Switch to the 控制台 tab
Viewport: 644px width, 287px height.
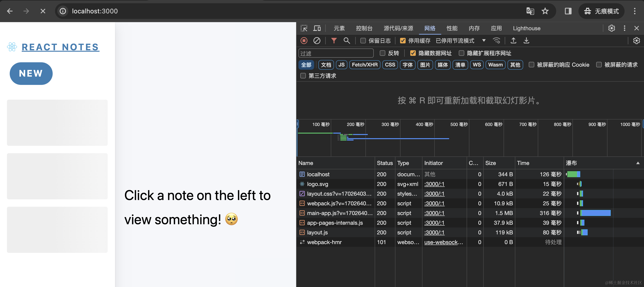click(x=364, y=28)
